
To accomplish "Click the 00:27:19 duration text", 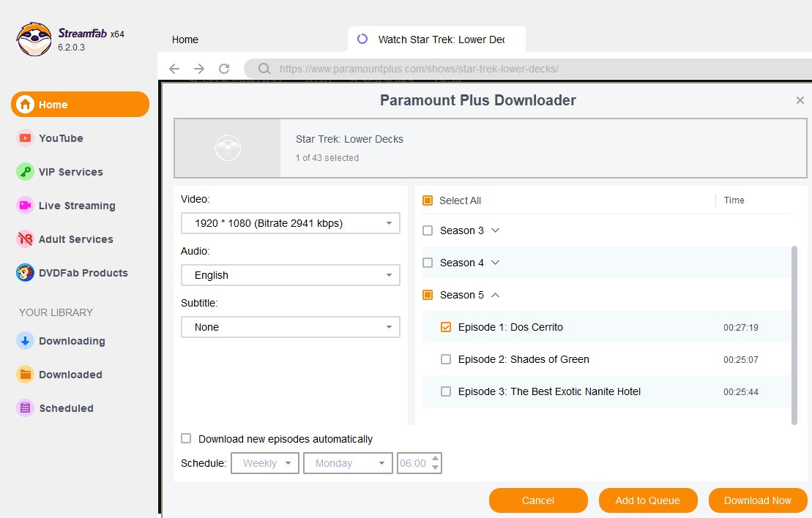I will [x=741, y=328].
